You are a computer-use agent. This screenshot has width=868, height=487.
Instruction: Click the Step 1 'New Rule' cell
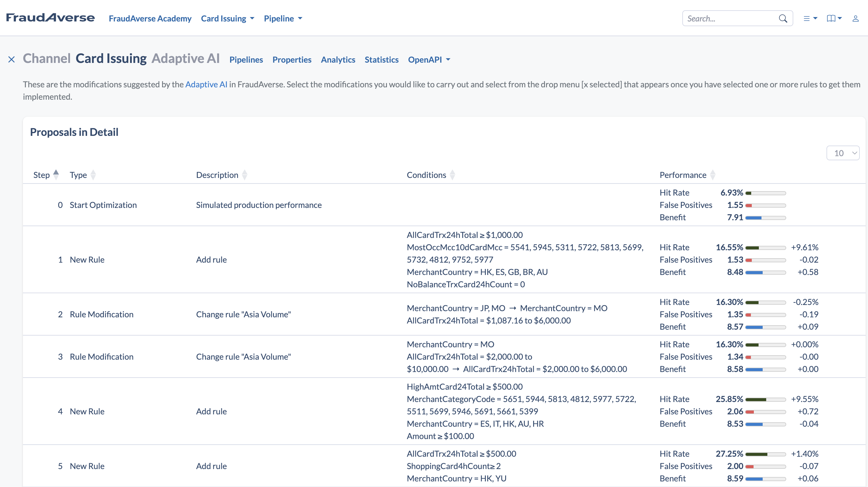coord(87,259)
